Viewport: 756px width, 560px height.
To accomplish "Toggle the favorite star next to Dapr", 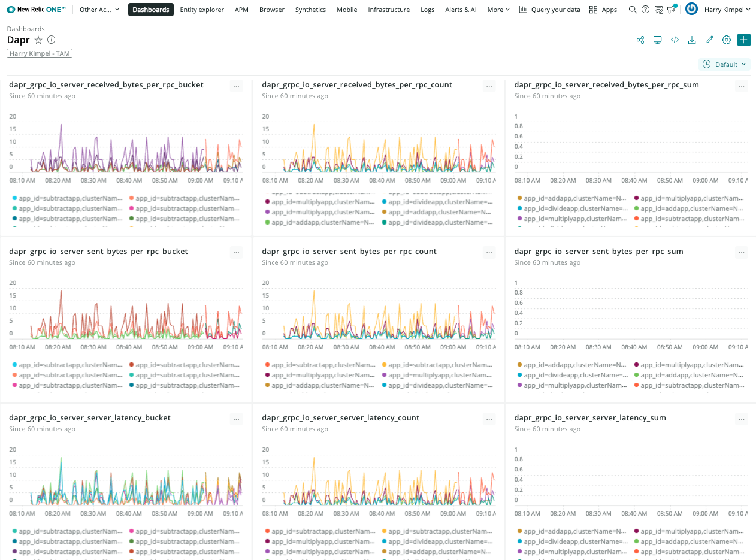I will 38,40.
